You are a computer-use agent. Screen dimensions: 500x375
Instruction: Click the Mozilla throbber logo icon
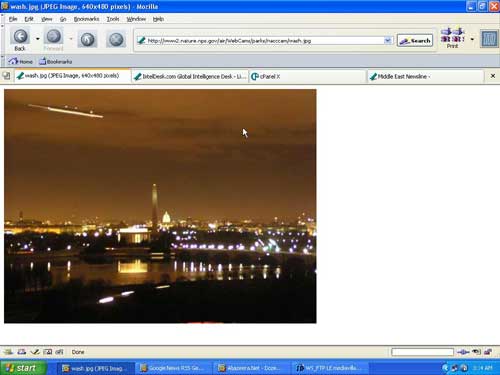click(x=489, y=39)
